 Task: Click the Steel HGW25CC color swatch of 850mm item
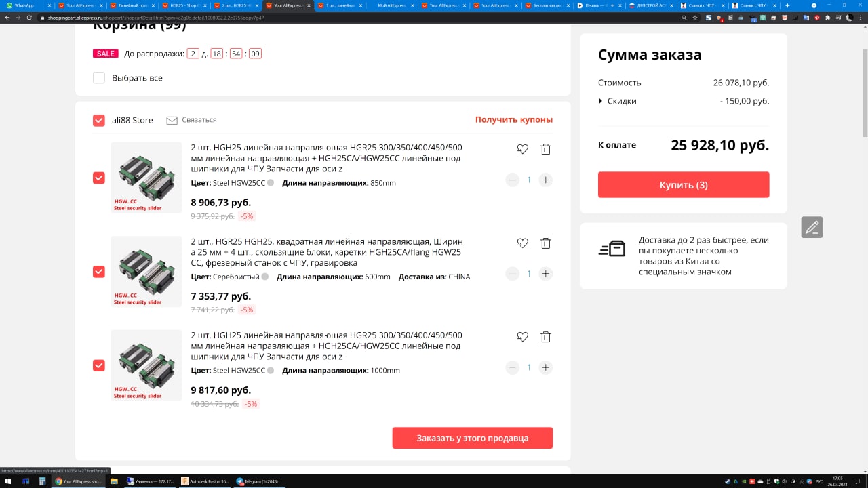click(x=271, y=183)
